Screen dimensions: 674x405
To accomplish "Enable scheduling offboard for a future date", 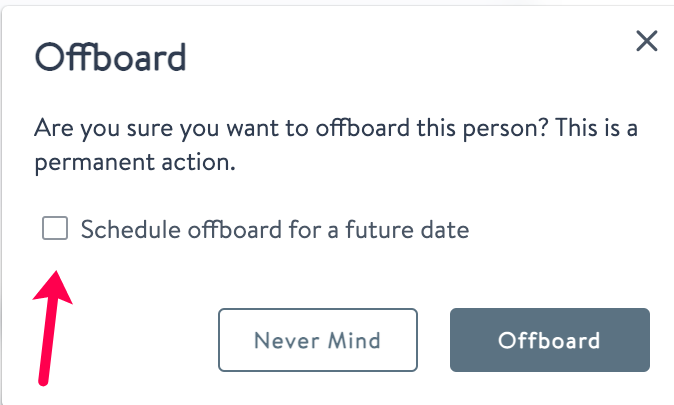I will coord(55,229).
